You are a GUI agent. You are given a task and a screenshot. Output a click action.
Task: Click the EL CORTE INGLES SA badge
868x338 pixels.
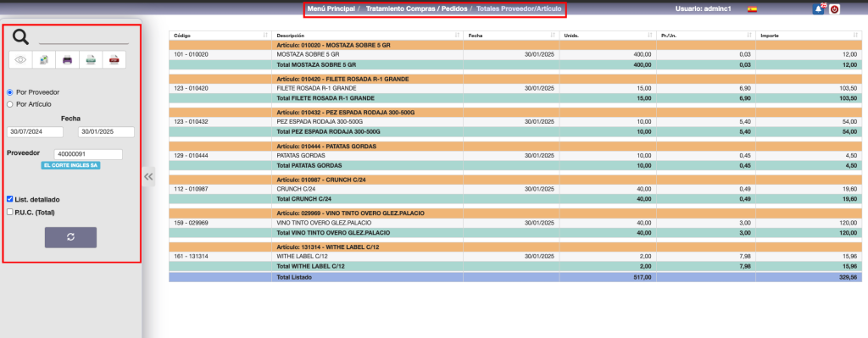pyautogui.click(x=71, y=165)
